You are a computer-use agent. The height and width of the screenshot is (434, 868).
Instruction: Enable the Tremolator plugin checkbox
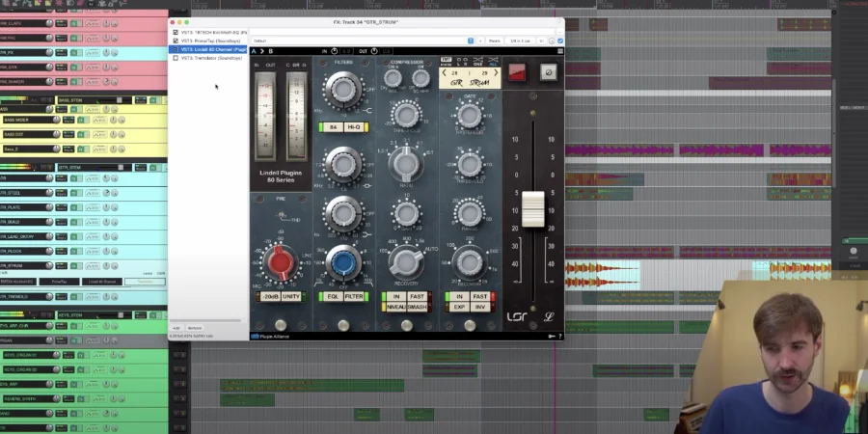[x=175, y=58]
